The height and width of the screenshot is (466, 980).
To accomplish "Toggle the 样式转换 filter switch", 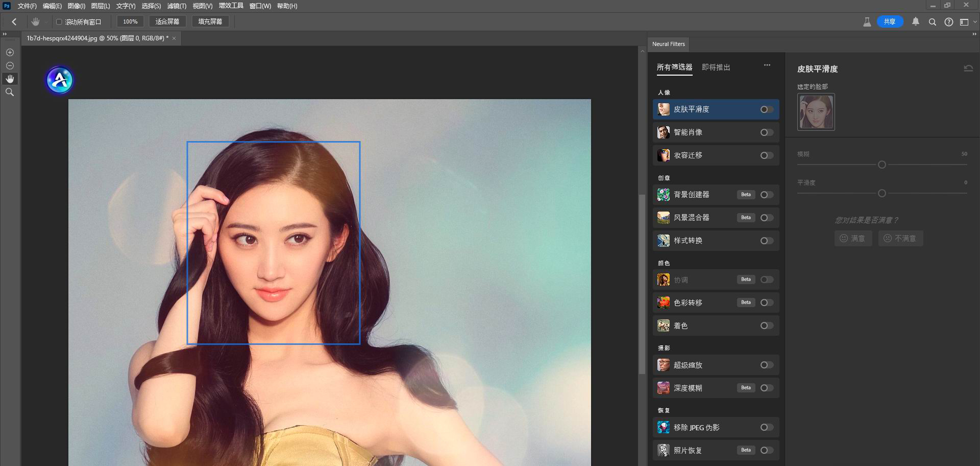I will [x=767, y=241].
